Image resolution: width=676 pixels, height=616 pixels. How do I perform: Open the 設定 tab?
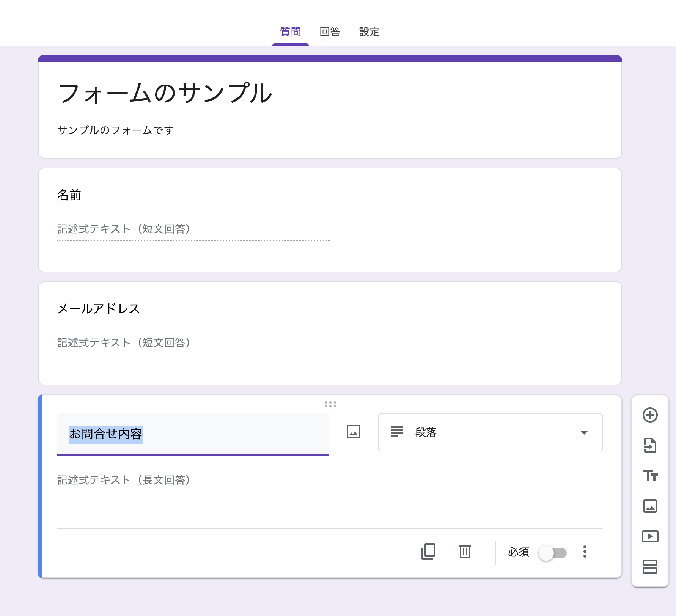click(x=369, y=32)
